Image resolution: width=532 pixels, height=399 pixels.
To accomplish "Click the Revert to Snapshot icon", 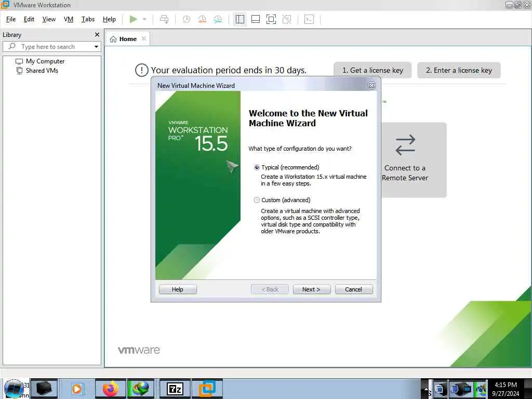I will 202,19.
